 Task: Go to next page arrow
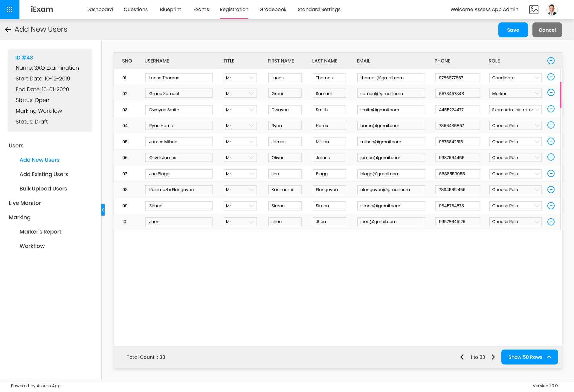click(493, 357)
